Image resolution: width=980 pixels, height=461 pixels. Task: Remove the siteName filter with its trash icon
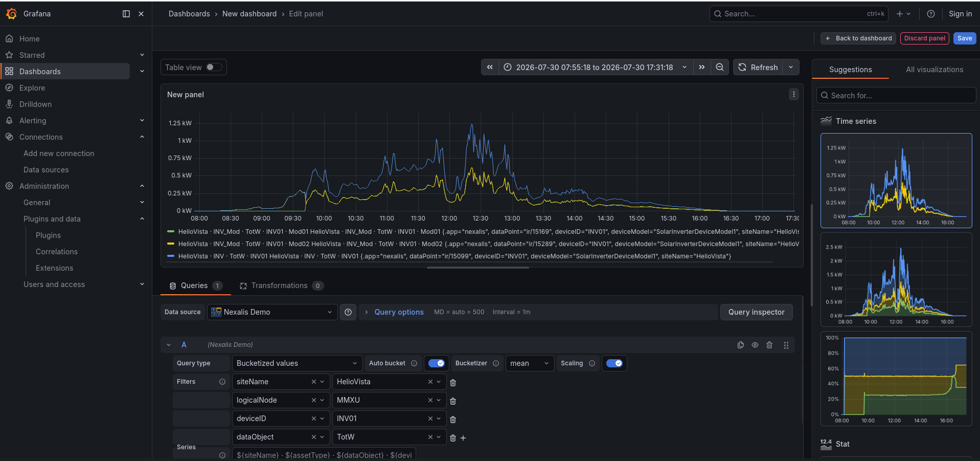click(x=453, y=383)
